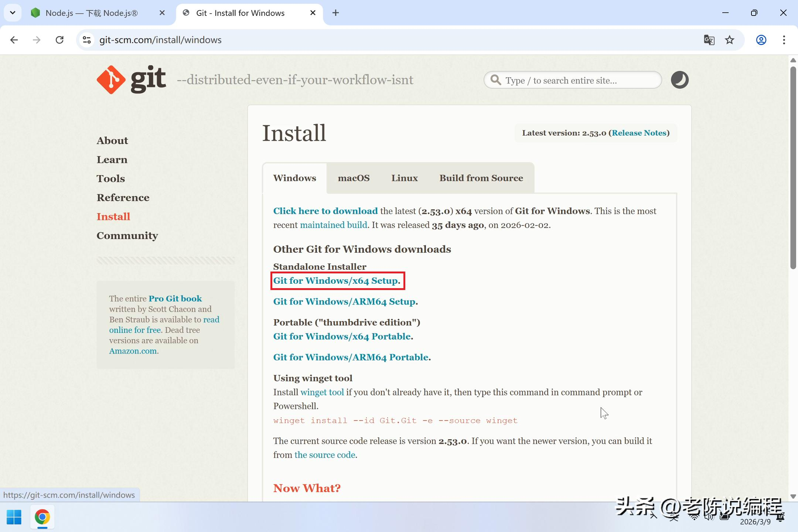Select the macOS install tab

point(353,178)
